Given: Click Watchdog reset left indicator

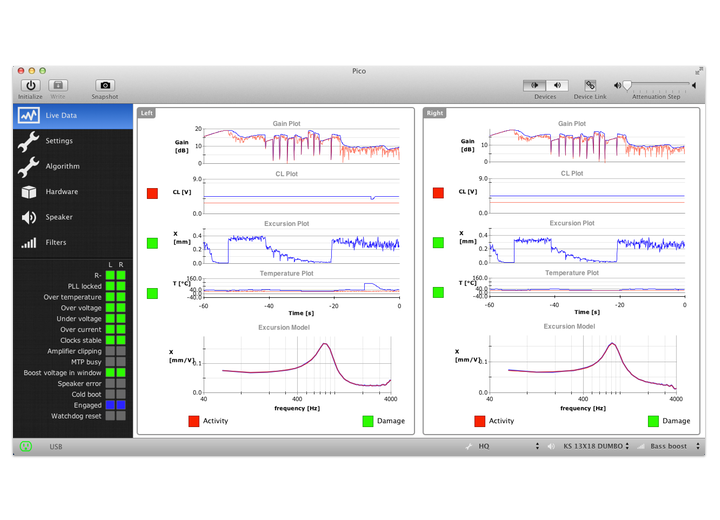Looking at the screenshot, I should [x=110, y=416].
